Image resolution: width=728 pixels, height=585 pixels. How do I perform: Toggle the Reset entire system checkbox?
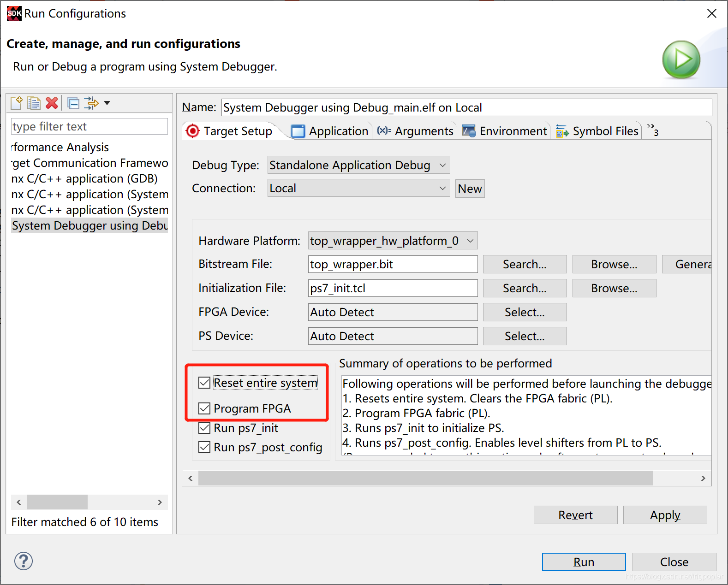(x=204, y=383)
